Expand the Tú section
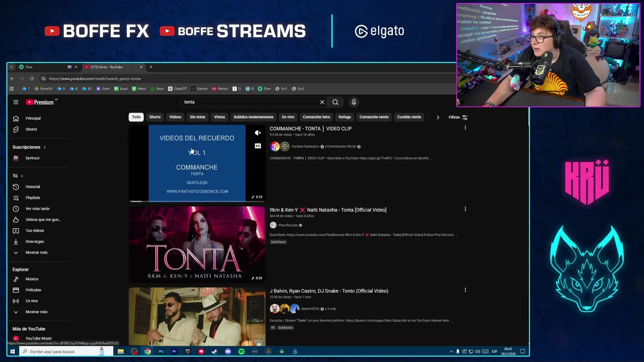 click(18, 176)
